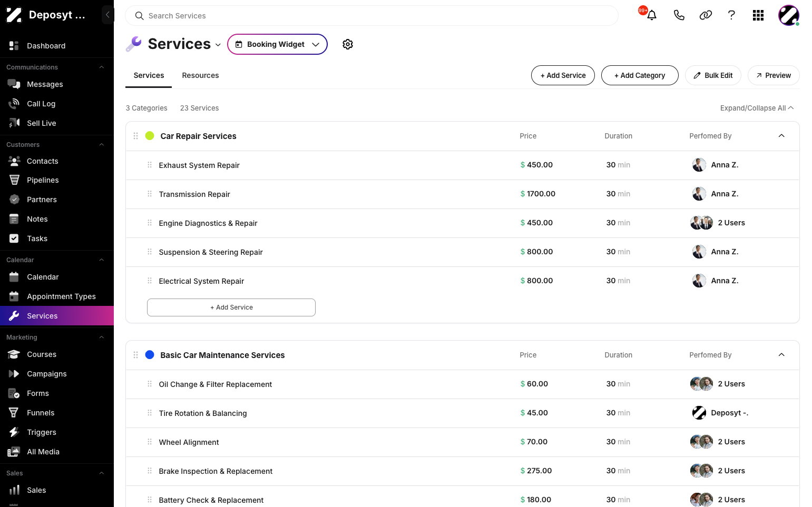Open Sell Live in sidebar
This screenshot has width=812, height=507.
[x=57, y=123]
